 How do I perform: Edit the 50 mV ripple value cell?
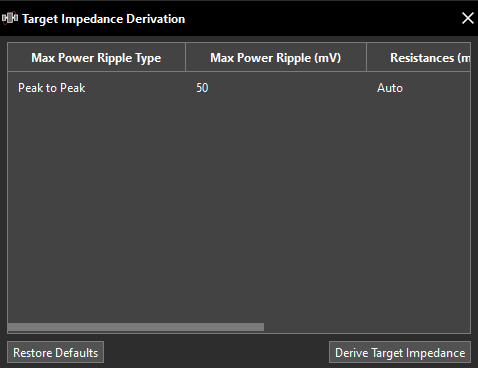coord(276,88)
